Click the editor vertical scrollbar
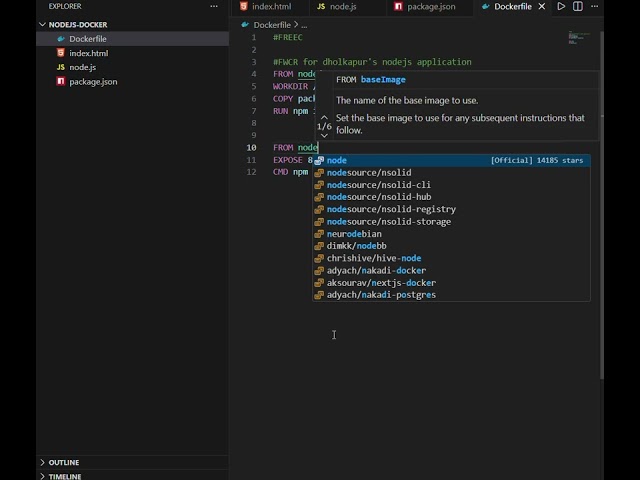This screenshot has height=480, width=640. point(602,206)
